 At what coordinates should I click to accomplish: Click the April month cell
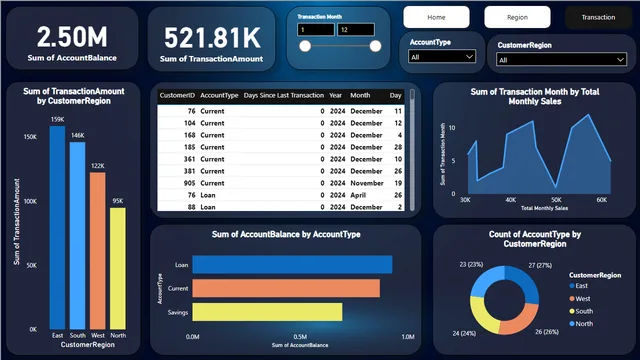(358, 195)
